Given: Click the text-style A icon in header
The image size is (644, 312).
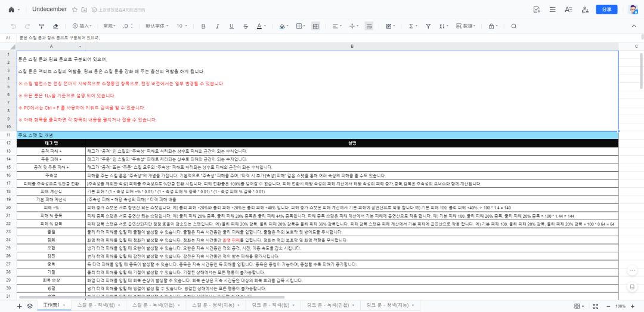Looking at the screenshot, I should point(568,10).
